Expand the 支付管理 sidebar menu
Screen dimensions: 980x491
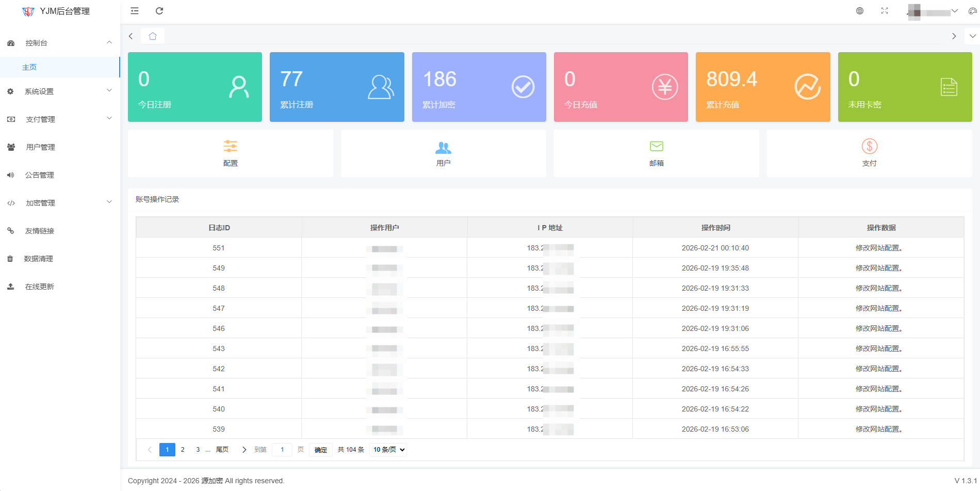[x=60, y=119]
